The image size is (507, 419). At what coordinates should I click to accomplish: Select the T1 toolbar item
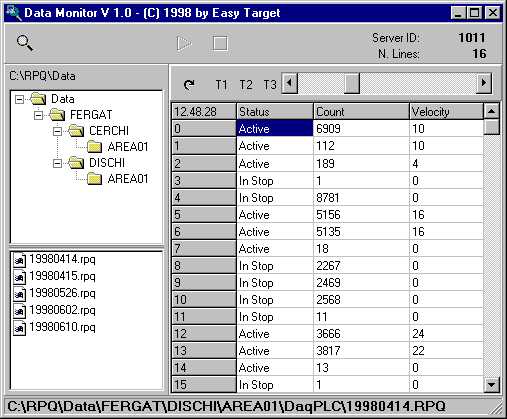click(x=221, y=85)
